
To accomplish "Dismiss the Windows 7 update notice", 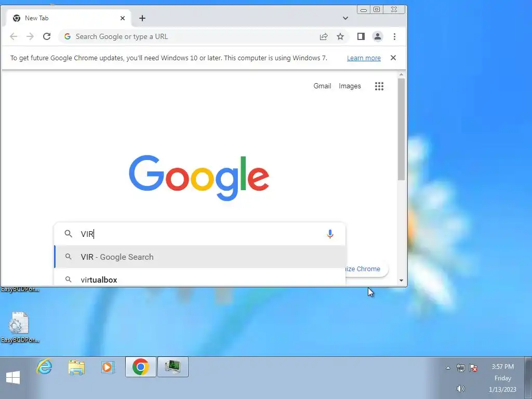I will [x=393, y=58].
